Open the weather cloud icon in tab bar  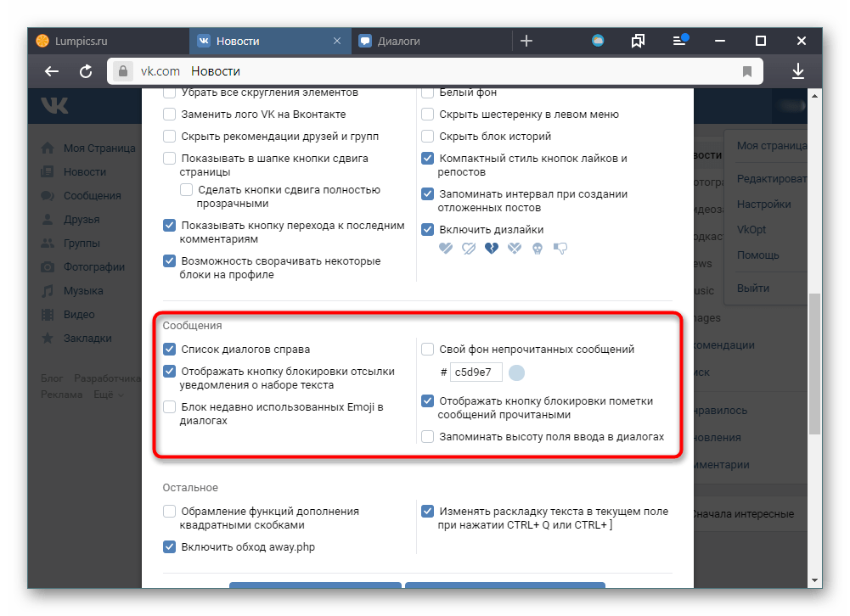[598, 41]
